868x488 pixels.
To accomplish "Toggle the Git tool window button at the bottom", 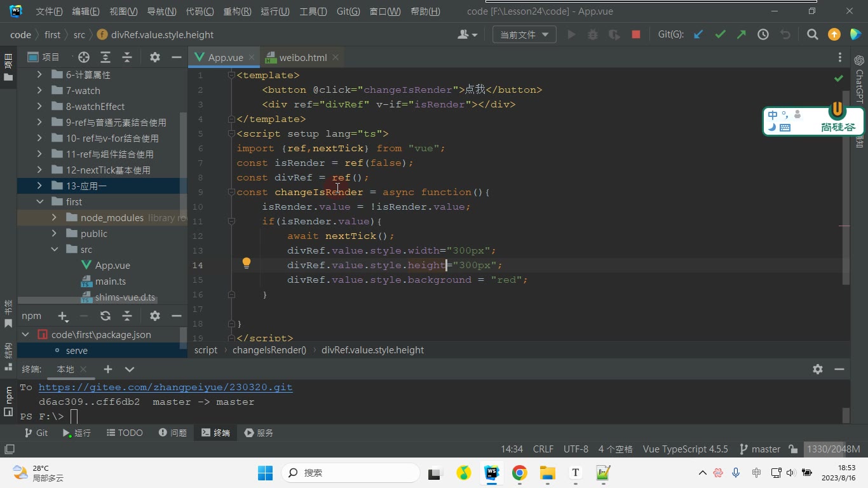I will pos(36,433).
